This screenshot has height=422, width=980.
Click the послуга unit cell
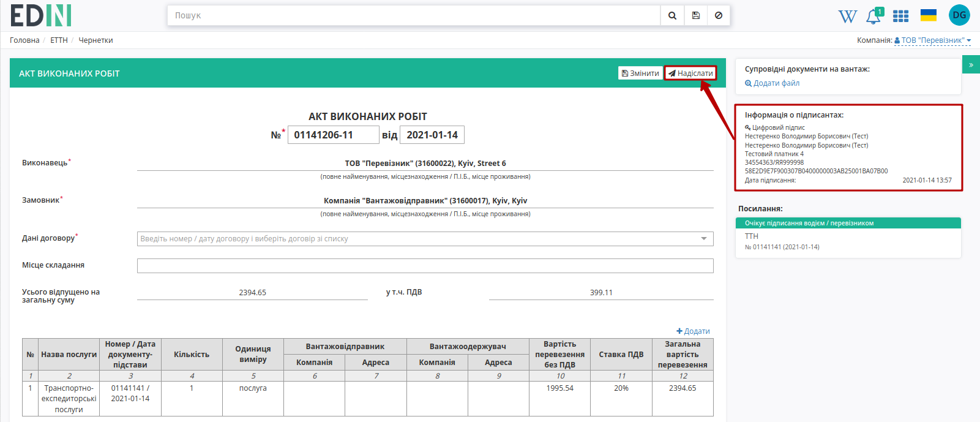pos(253,399)
